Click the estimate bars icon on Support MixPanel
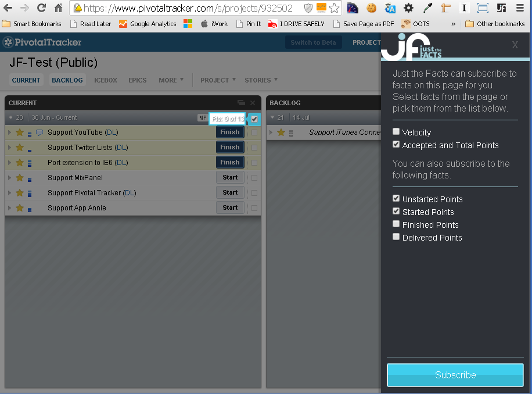Viewport: 532px width, 394px height. tap(30, 180)
